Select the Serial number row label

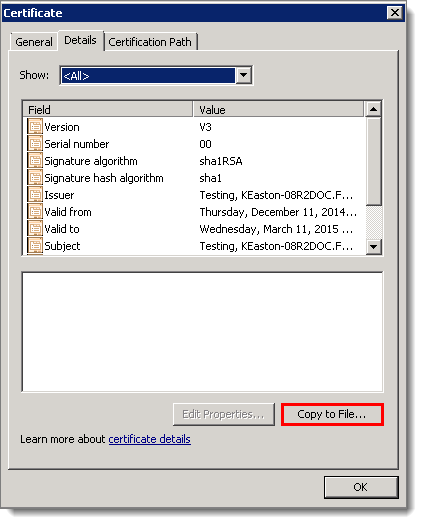[77, 144]
